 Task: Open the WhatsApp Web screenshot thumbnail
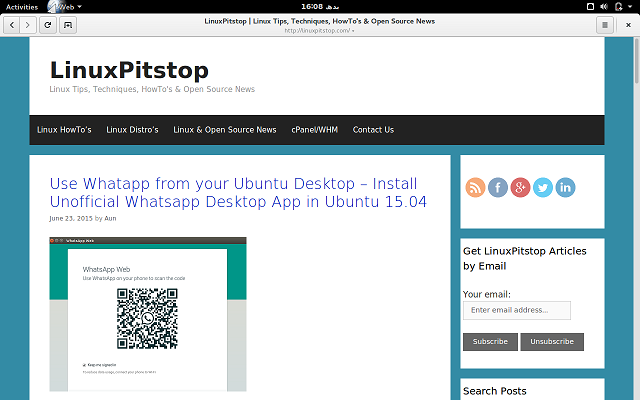pos(148,314)
